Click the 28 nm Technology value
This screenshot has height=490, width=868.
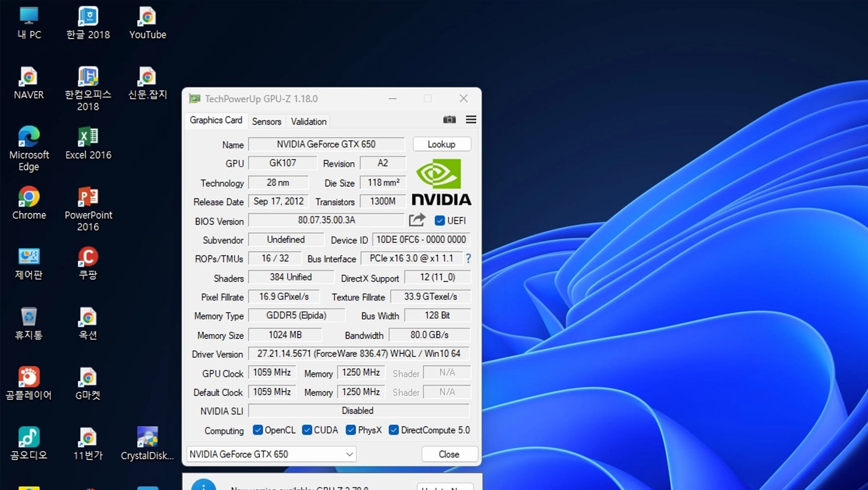(278, 183)
